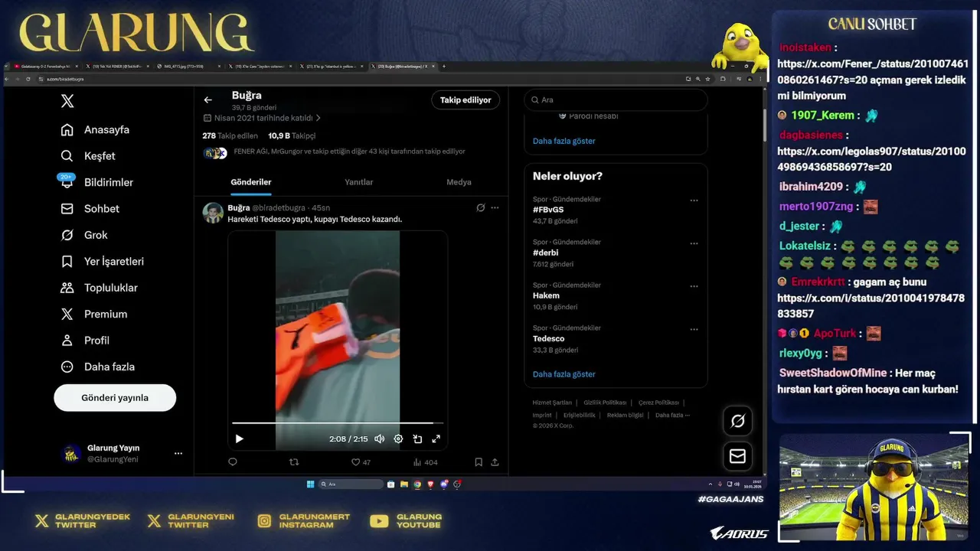Switch to Gönderiler tab
Image resolution: width=980 pixels, height=551 pixels.
(251, 182)
